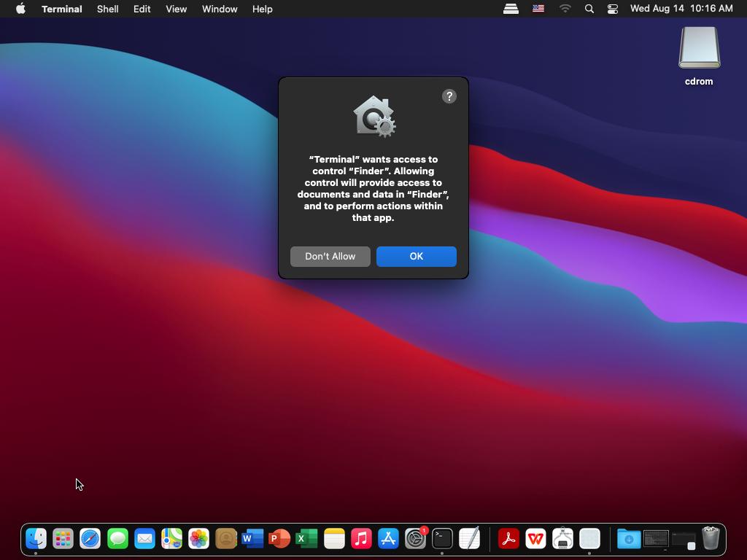Launch Finder from the Dock

(x=36, y=539)
